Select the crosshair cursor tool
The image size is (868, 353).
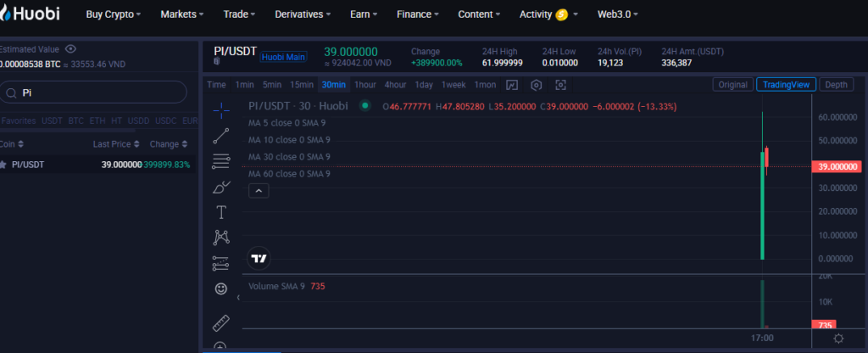[221, 109]
